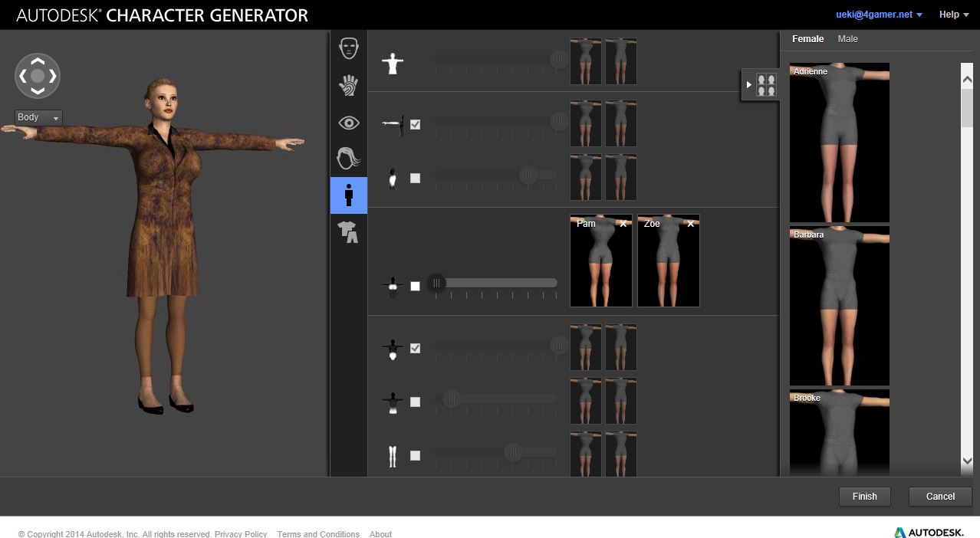Screen dimensions: 980x538
Task: Click the second thumbnail in the arms row
Action: pyautogui.click(x=621, y=123)
